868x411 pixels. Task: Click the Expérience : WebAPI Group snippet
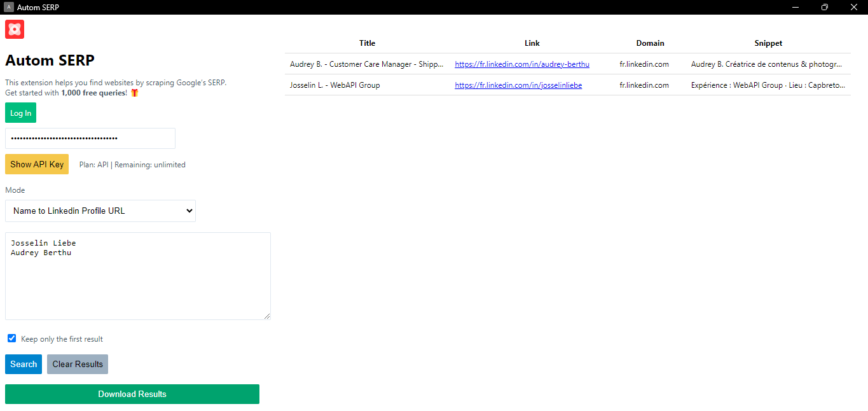[768, 85]
